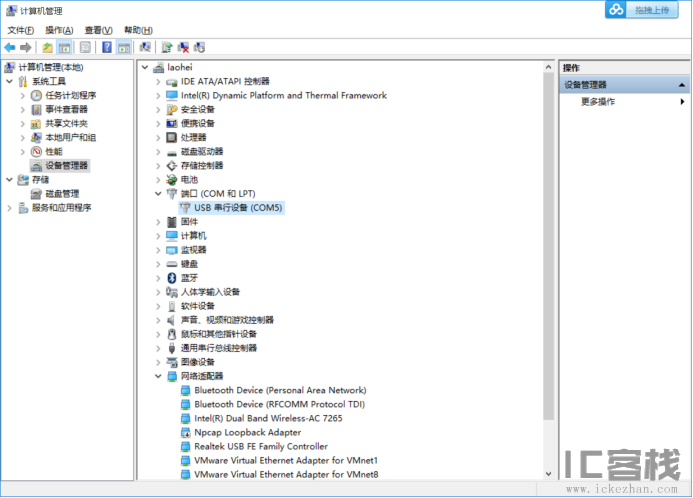The height and width of the screenshot is (498, 693).
Task: Click the 蓝牙 Bluetooth icon
Action: pos(171,278)
